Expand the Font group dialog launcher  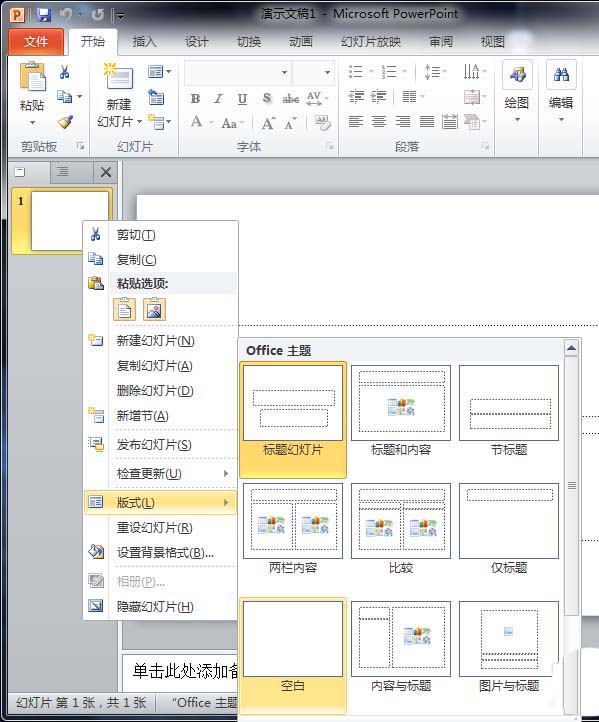click(330, 146)
